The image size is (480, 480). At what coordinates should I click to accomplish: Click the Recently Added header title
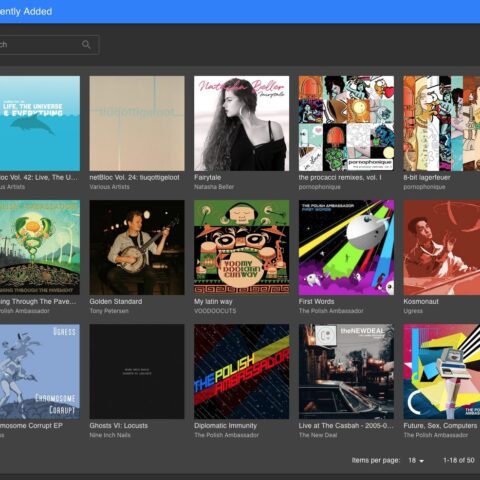click(26, 12)
